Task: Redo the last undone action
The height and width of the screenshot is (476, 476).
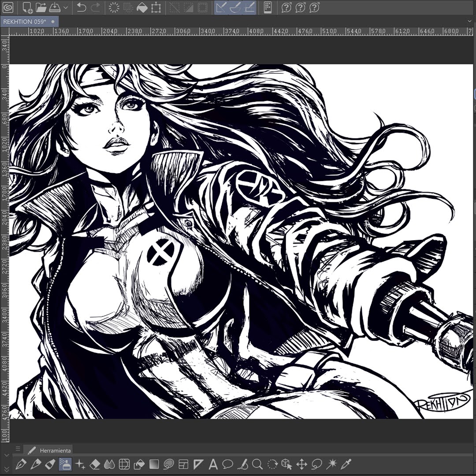Action: click(x=95, y=7)
